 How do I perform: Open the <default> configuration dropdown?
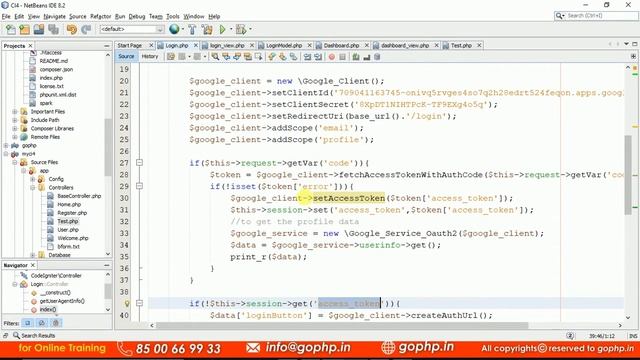131,29
